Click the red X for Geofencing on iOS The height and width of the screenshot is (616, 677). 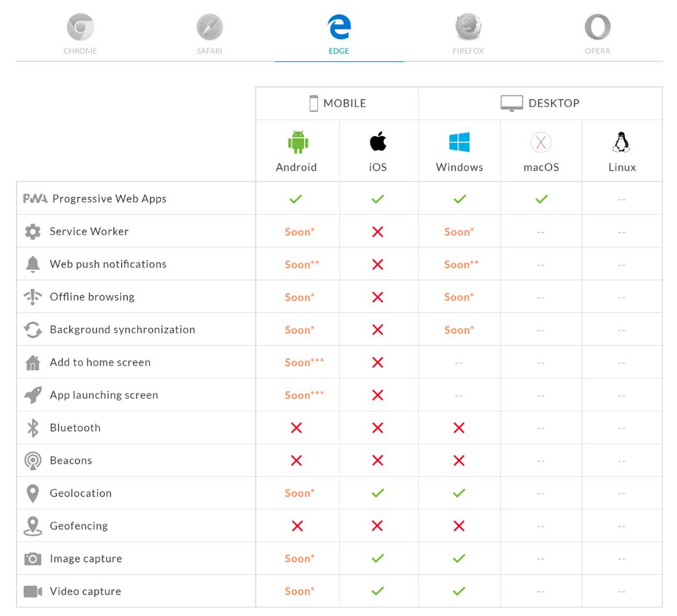click(377, 526)
